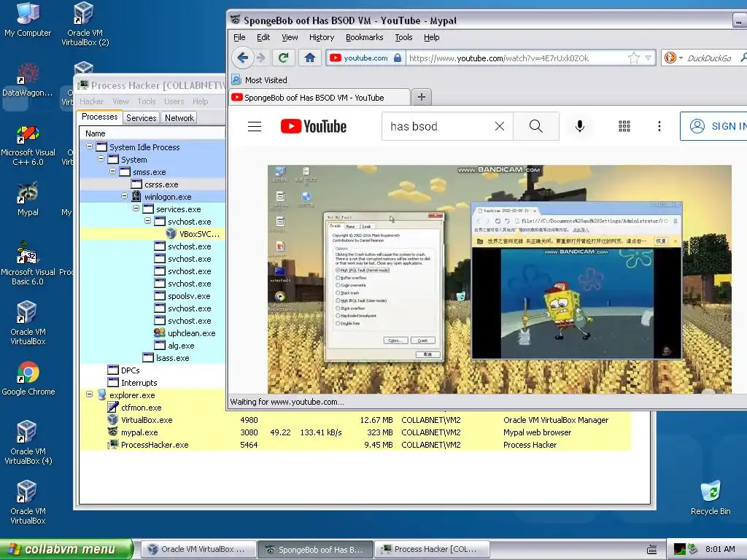747x560 pixels.
Task: Collapse services.exe tree node
Action: point(136,209)
